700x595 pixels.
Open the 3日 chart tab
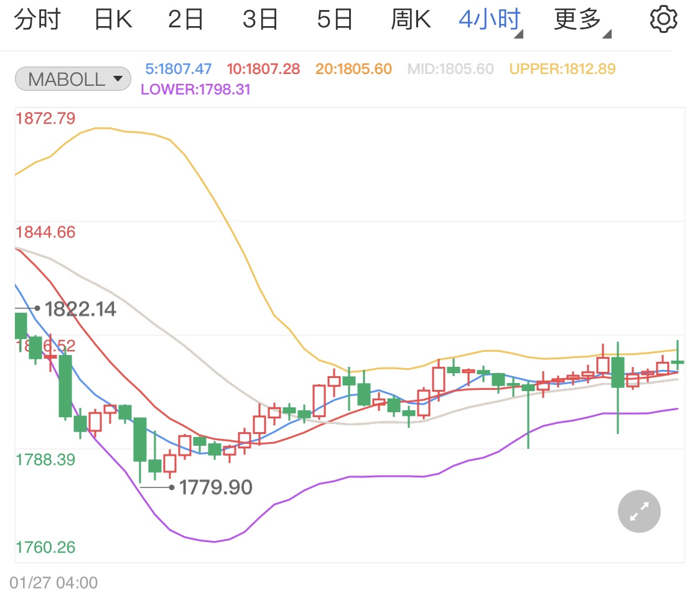coord(260,20)
